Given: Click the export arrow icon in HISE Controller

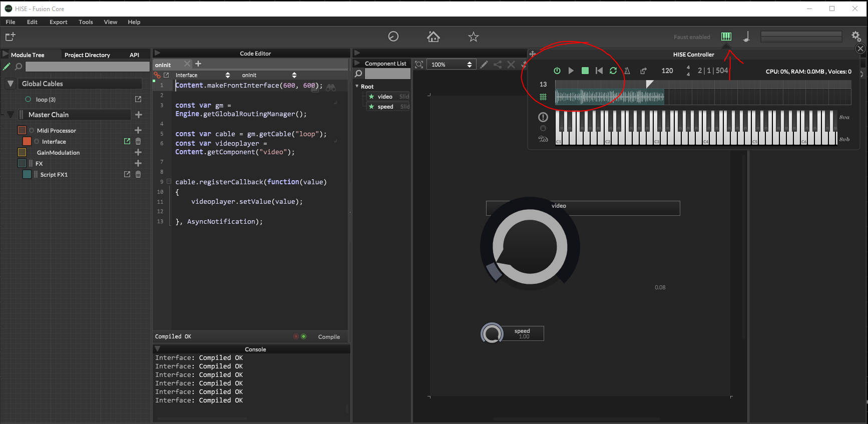Looking at the screenshot, I should tap(644, 71).
